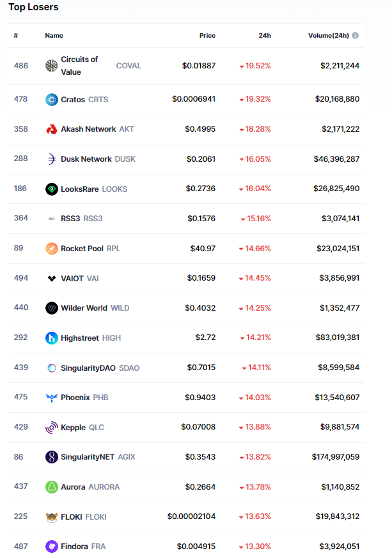
Task: Sort by the 24h column header
Action: pos(265,36)
